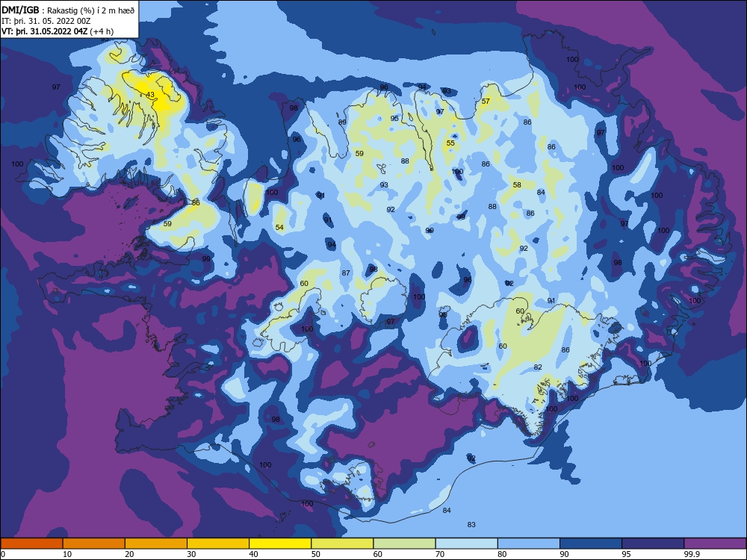Click the medium blue 80–90 legend swatch
747x560 pixels.
[529, 544]
